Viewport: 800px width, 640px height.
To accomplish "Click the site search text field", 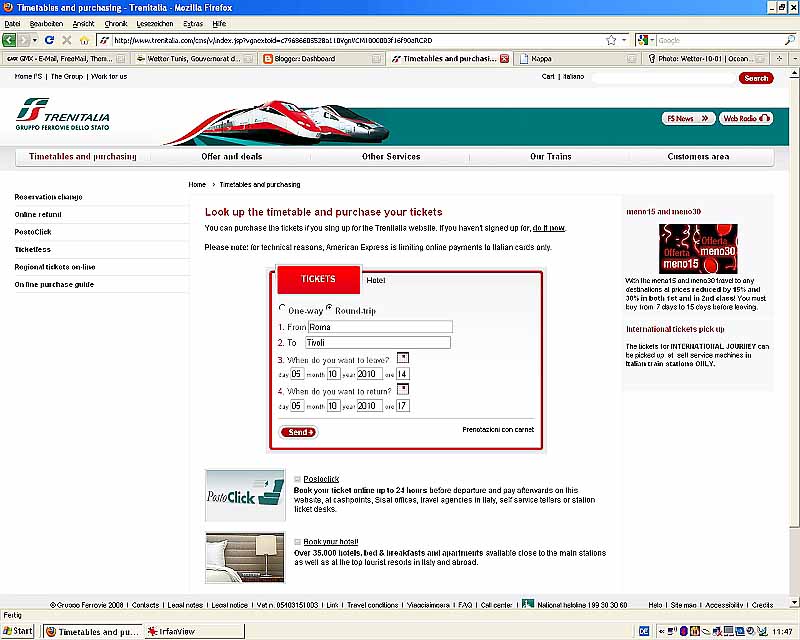I will tap(663, 78).
